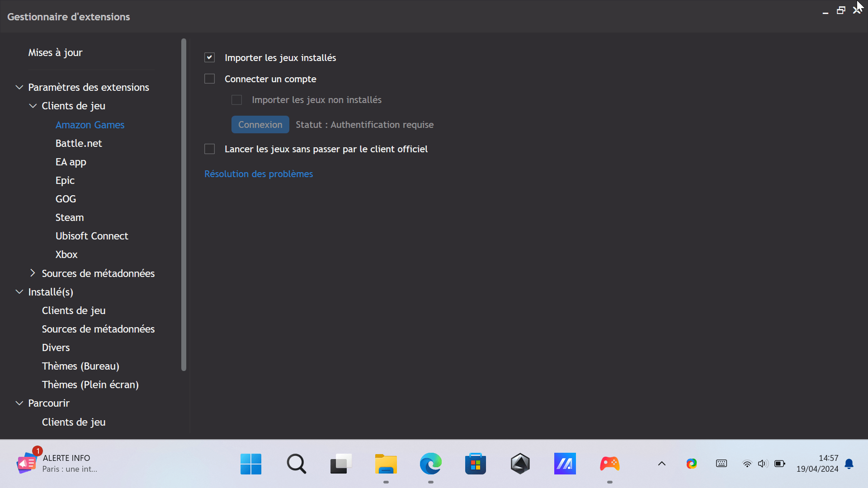Screen dimensions: 868x488
Task: Open touch keyboard tray icon
Action: click(x=722, y=464)
